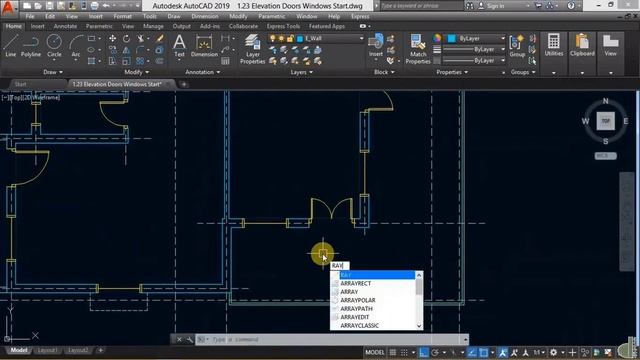Image resolution: width=640 pixels, height=360 pixels.
Task: Open the L_Wall layer dropdown
Action: tap(316, 38)
